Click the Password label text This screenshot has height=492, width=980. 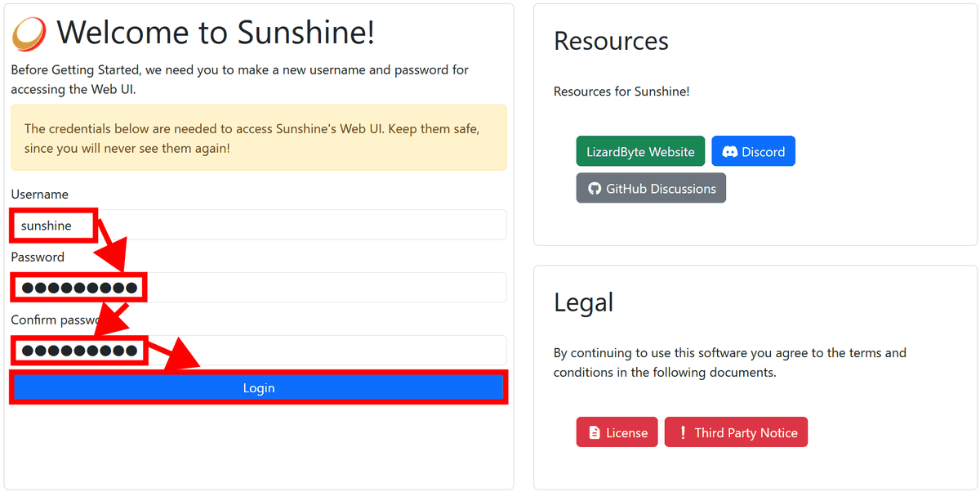(x=38, y=257)
